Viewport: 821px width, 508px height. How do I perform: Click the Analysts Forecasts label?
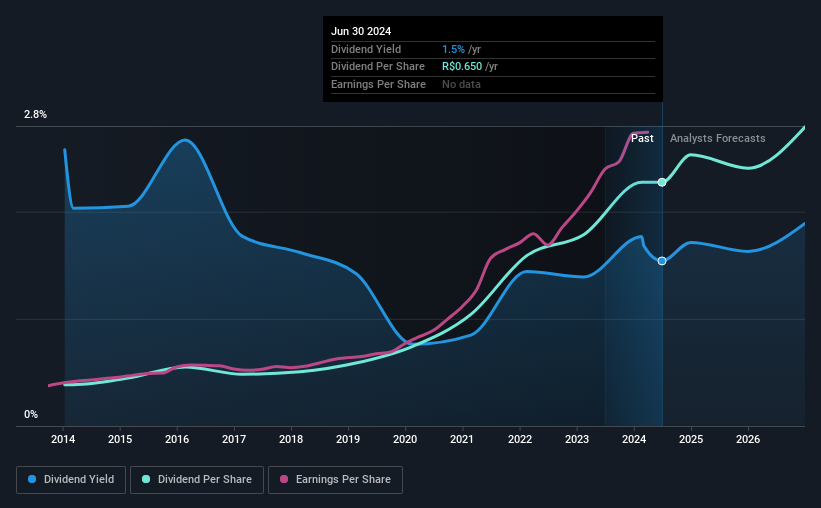point(717,138)
